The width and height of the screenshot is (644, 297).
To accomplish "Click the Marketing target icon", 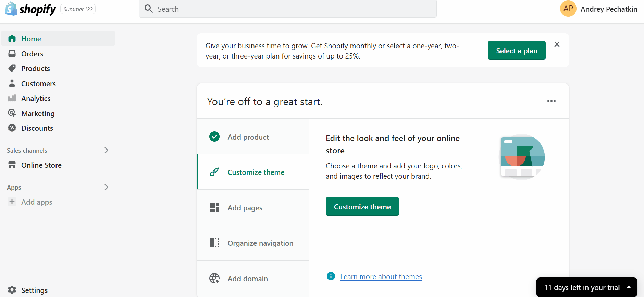I will coord(12,113).
